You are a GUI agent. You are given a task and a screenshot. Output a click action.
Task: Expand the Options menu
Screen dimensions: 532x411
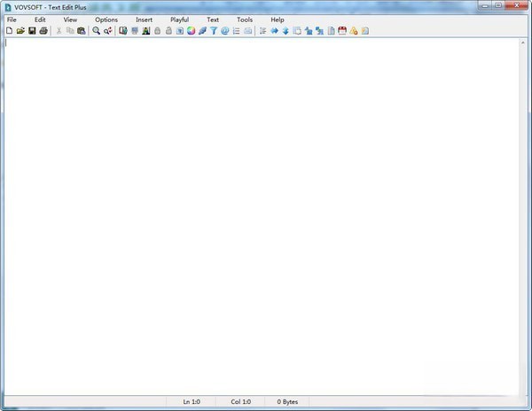point(106,19)
